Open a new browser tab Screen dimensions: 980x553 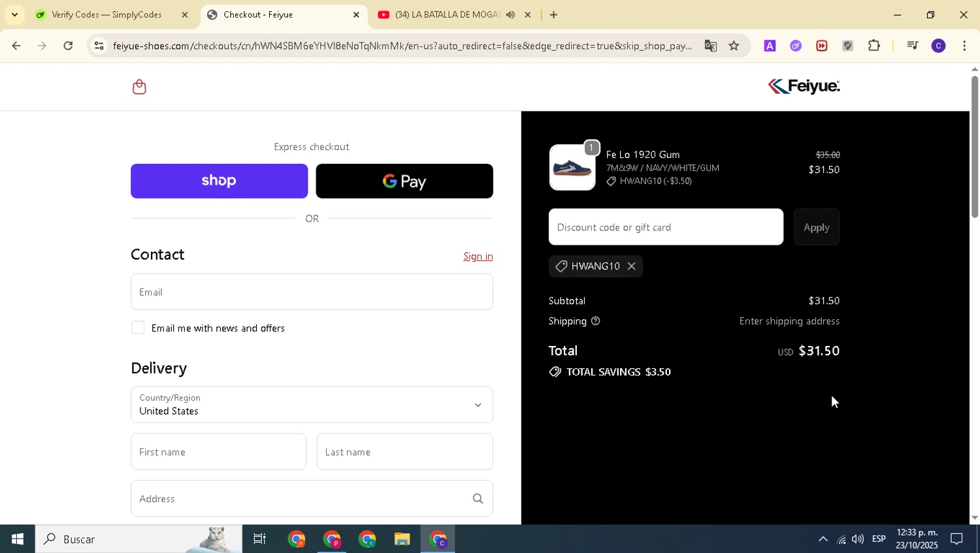coord(553,14)
